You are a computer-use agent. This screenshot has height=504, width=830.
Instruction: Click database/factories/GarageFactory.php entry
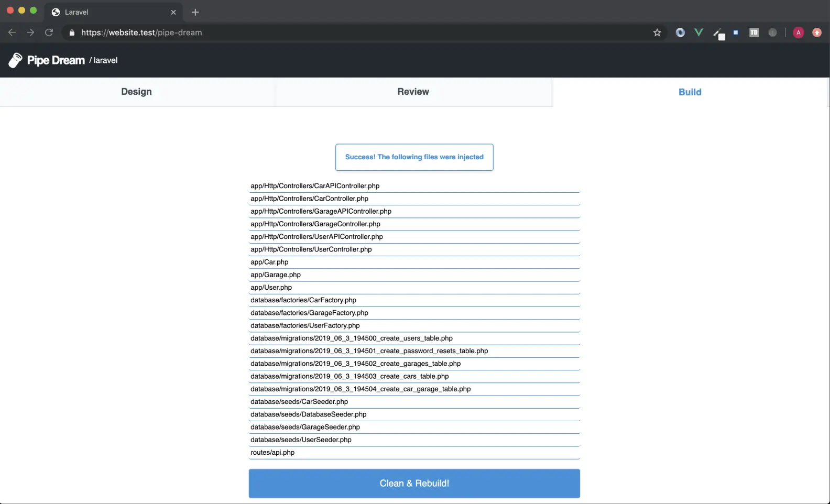click(414, 313)
